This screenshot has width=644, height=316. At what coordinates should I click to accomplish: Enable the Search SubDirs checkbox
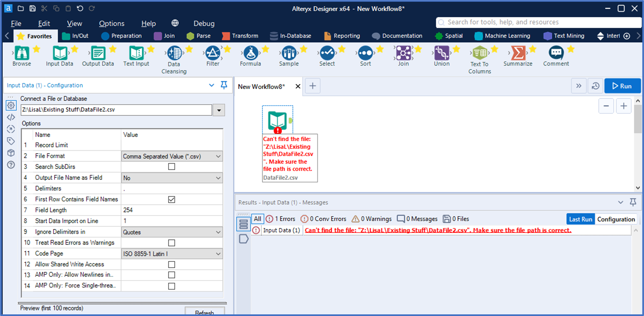(x=171, y=167)
